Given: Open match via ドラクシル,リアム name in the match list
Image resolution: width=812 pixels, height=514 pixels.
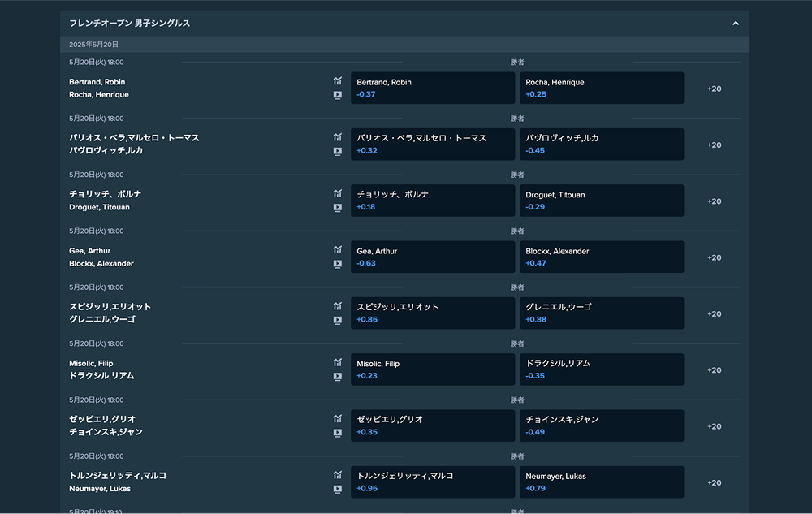Looking at the screenshot, I should pyautogui.click(x=101, y=376).
